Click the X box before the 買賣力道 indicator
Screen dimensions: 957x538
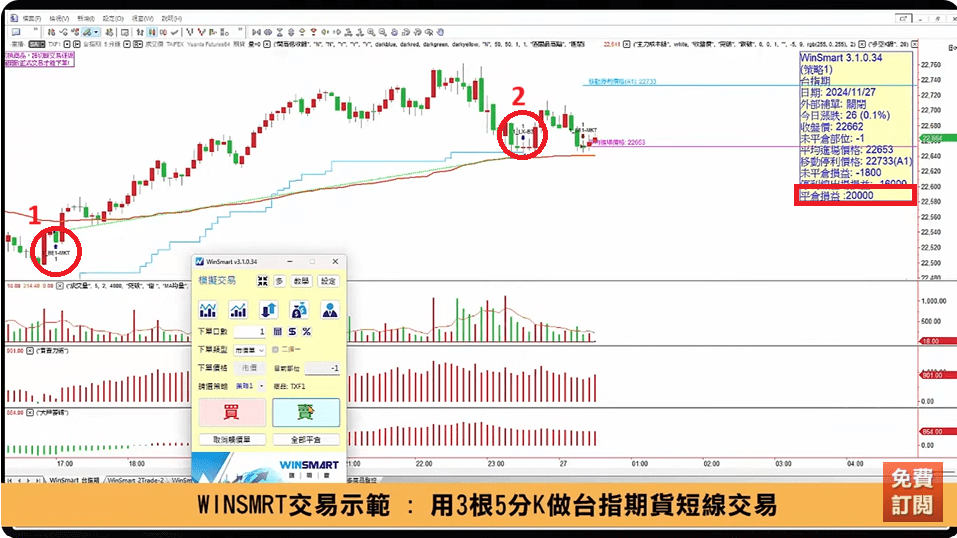coord(29,351)
